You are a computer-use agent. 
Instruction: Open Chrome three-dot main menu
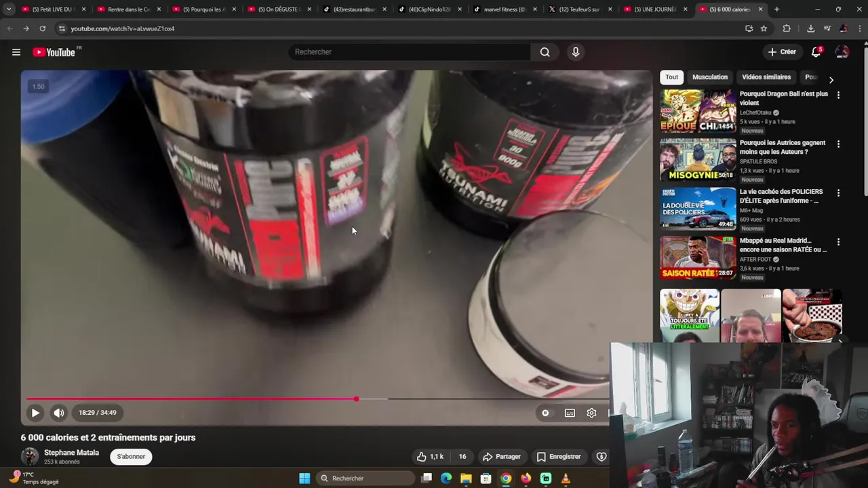859,28
